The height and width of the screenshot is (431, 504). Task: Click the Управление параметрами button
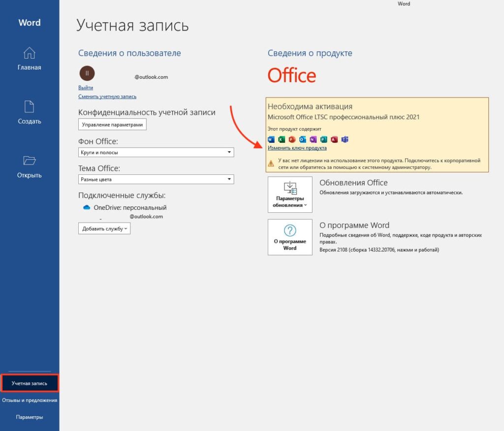point(112,125)
